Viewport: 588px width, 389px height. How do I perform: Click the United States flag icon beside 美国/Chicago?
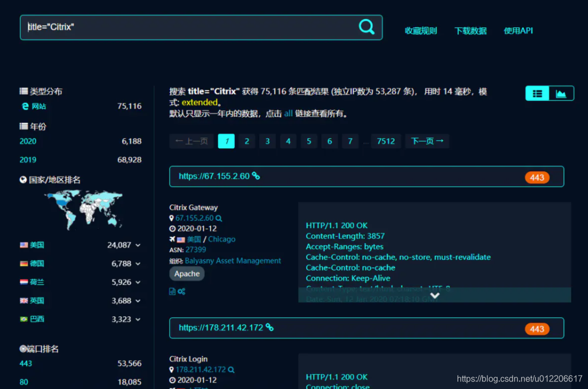tap(181, 240)
